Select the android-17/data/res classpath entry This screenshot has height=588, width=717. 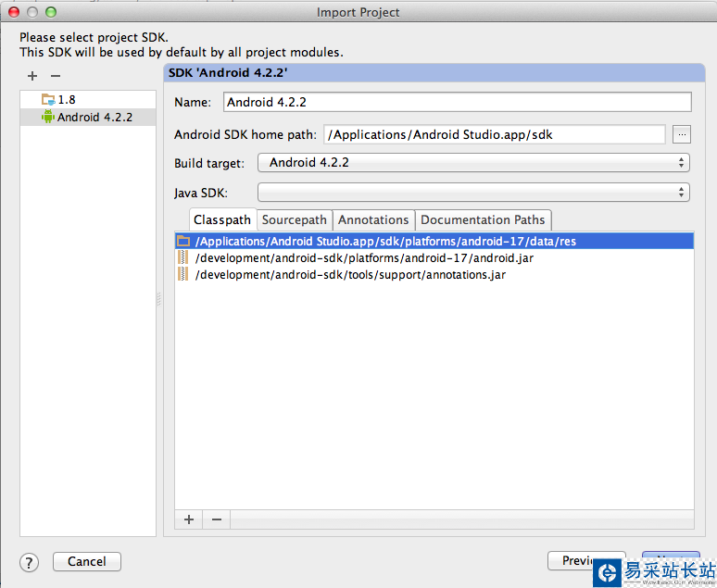pos(434,241)
